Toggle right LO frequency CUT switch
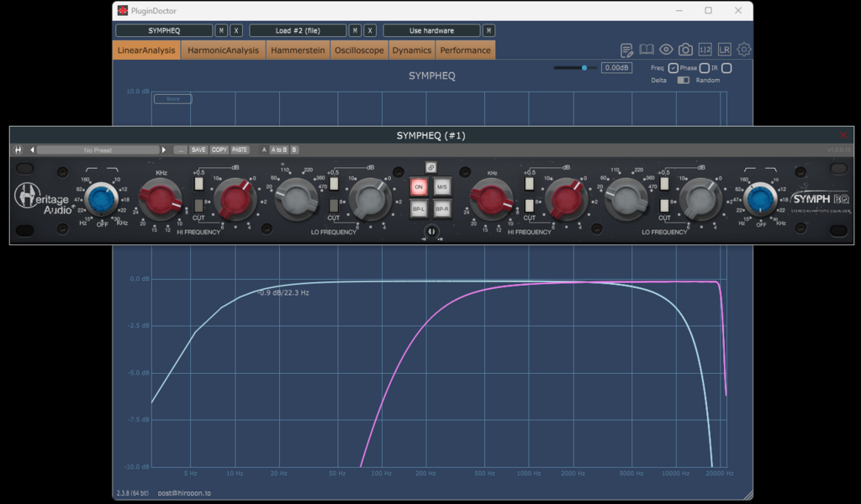861x504 pixels. click(x=664, y=206)
